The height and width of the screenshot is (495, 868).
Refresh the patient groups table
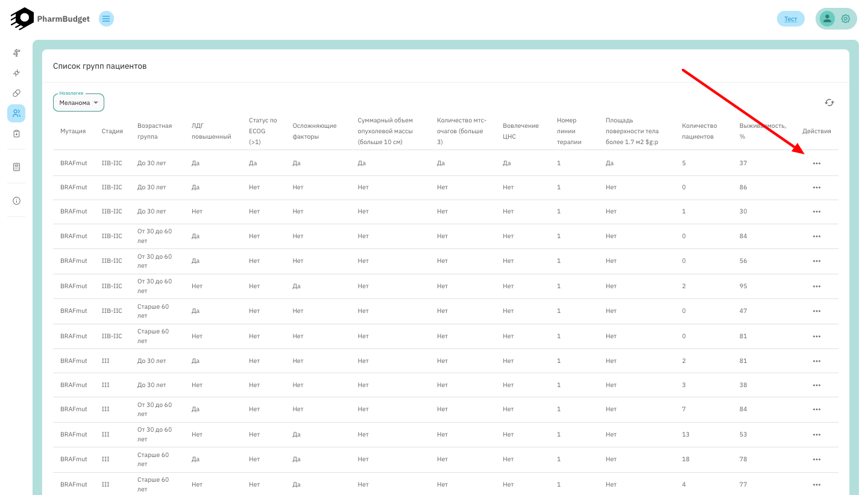click(829, 102)
